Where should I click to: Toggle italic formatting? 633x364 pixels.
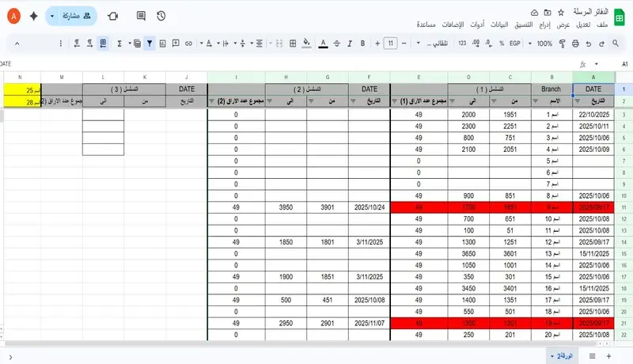pyautogui.click(x=350, y=44)
